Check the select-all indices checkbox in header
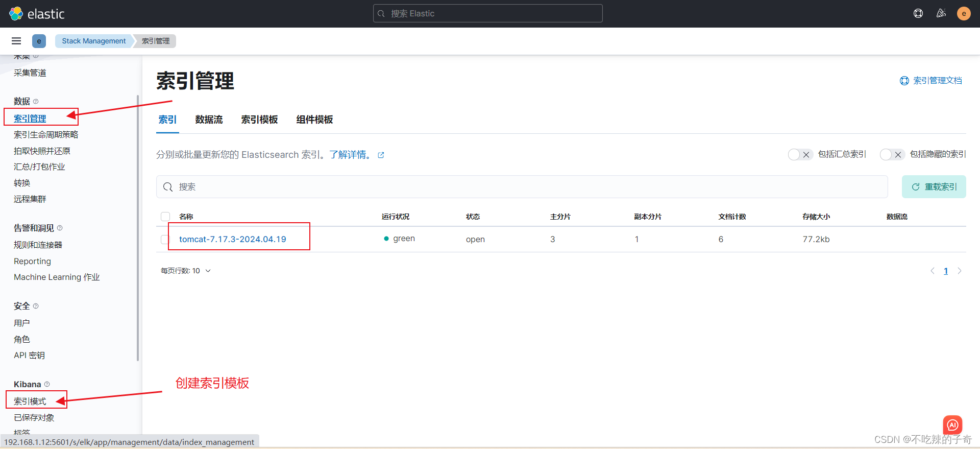The height and width of the screenshot is (449, 980). [x=165, y=217]
